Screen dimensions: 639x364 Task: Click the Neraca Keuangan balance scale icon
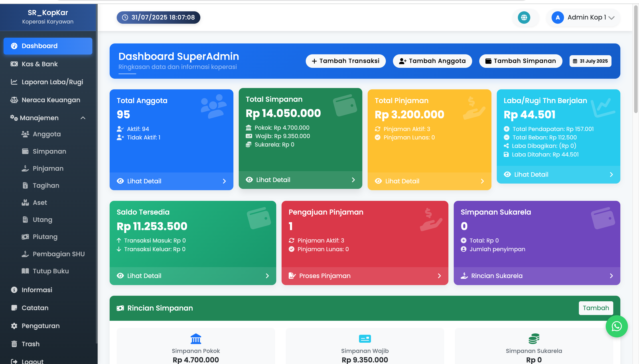pyautogui.click(x=14, y=100)
